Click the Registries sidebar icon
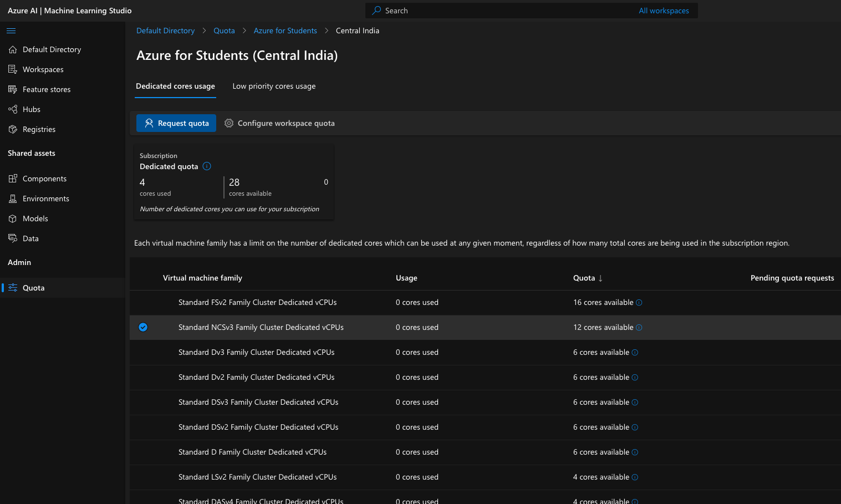 (x=13, y=129)
